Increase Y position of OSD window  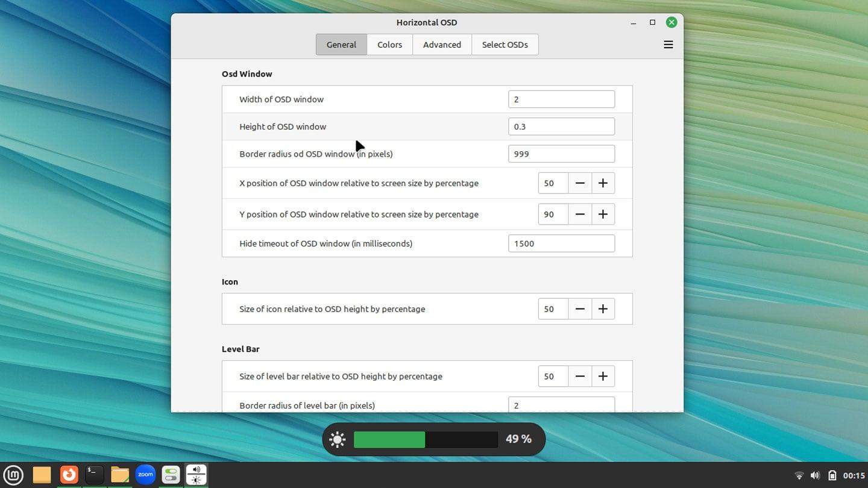(x=603, y=214)
